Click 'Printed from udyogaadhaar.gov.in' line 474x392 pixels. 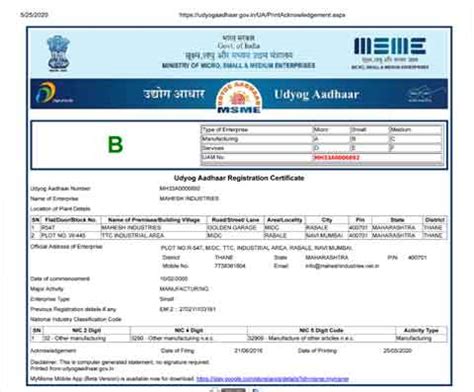tap(72, 369)
